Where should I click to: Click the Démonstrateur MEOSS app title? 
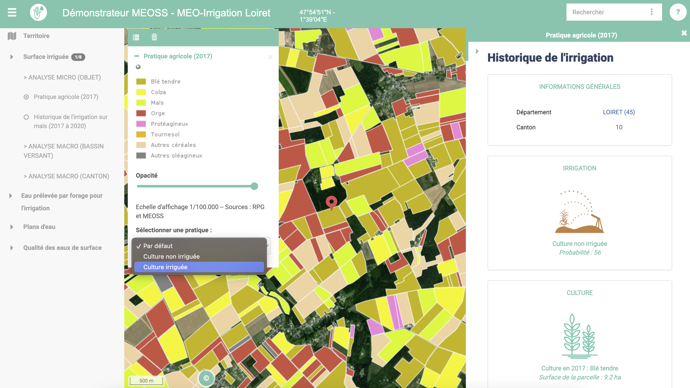(166, 13)
